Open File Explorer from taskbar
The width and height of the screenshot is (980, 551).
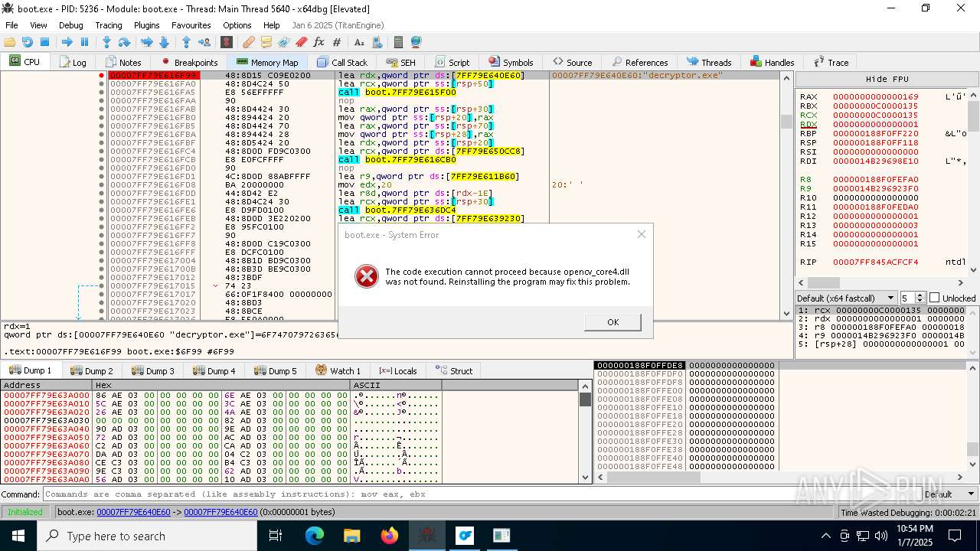(351, 536)
